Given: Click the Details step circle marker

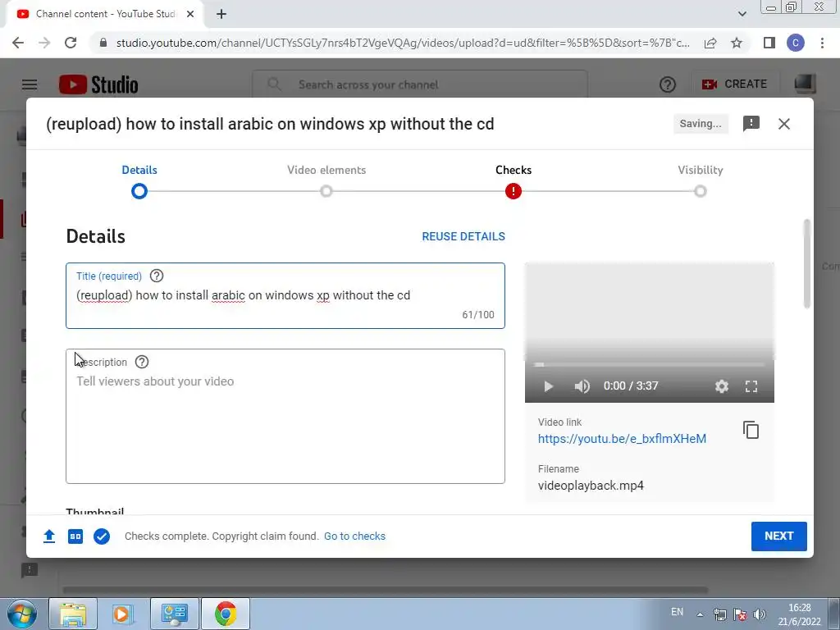Looking at the screenshot, I should [x=139, y=191].
